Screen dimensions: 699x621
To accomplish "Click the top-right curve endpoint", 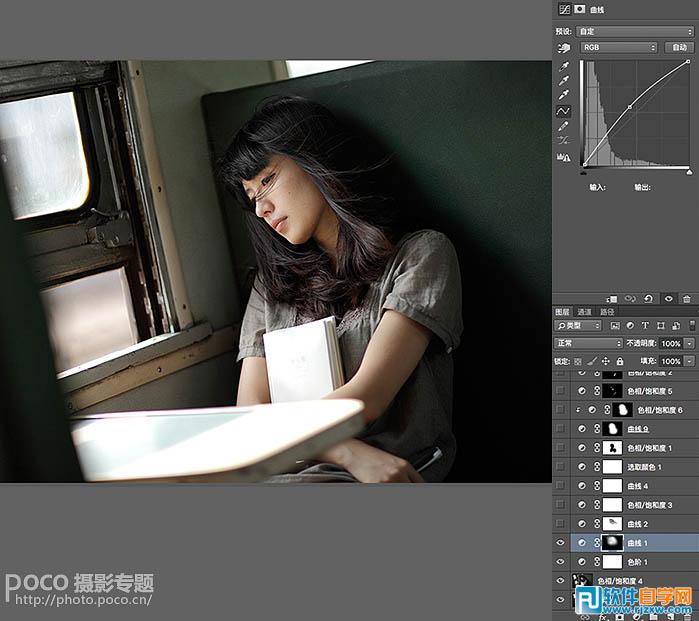I will (x=688, y=62).
